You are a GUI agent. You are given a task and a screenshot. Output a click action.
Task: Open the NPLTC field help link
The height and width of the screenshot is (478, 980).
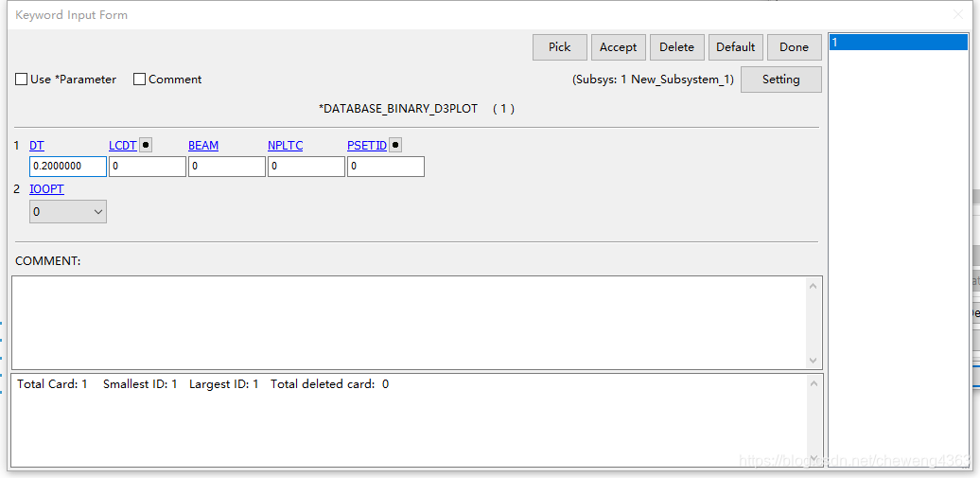tap(285, 146)
